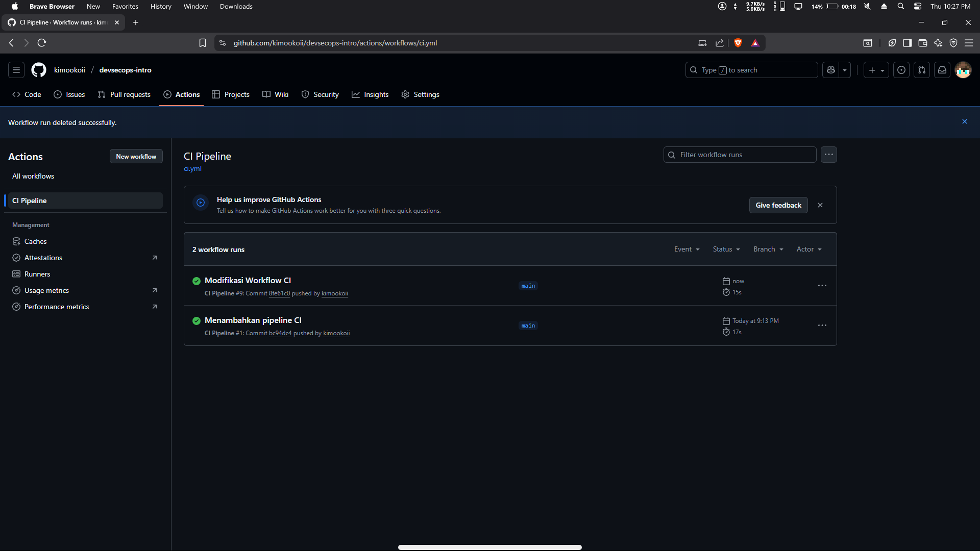Viewport: 980px width, 551px height.
Task: Expand the Event filter dropdown
Action: tap(687, 249)
